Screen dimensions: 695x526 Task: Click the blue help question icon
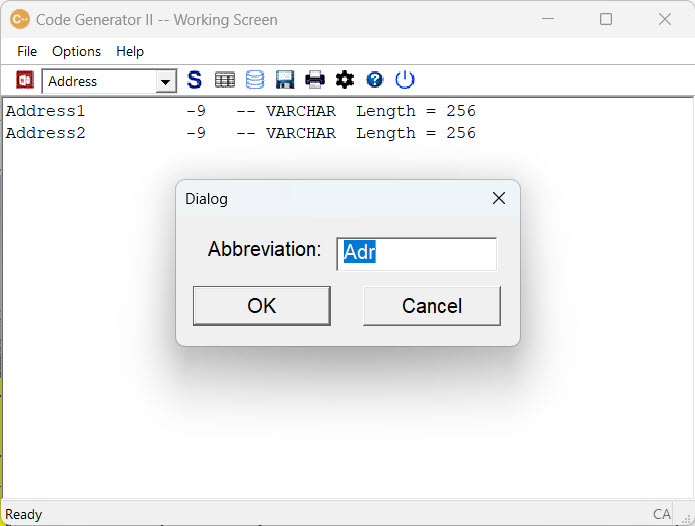[x=375, y=80]
